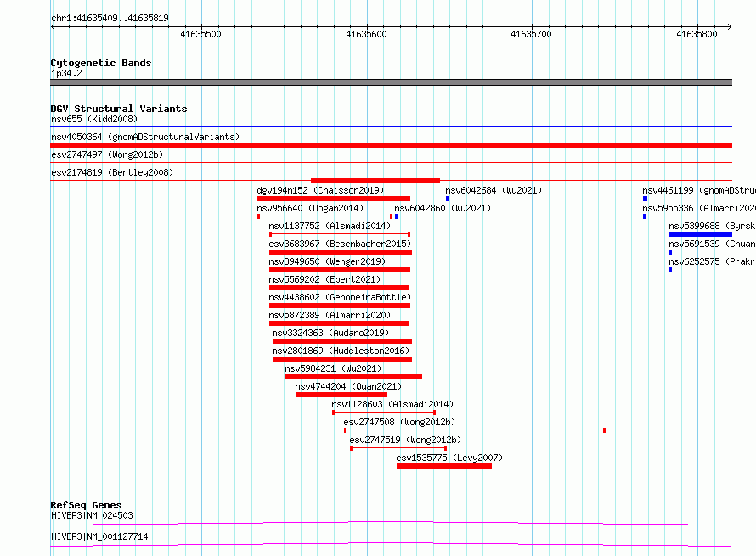Image resolution: width=756 pixels, height=556 pixels.
Task: Select the esv2747508 (Wong2012b) thin variant line
Action: point(475,430)
